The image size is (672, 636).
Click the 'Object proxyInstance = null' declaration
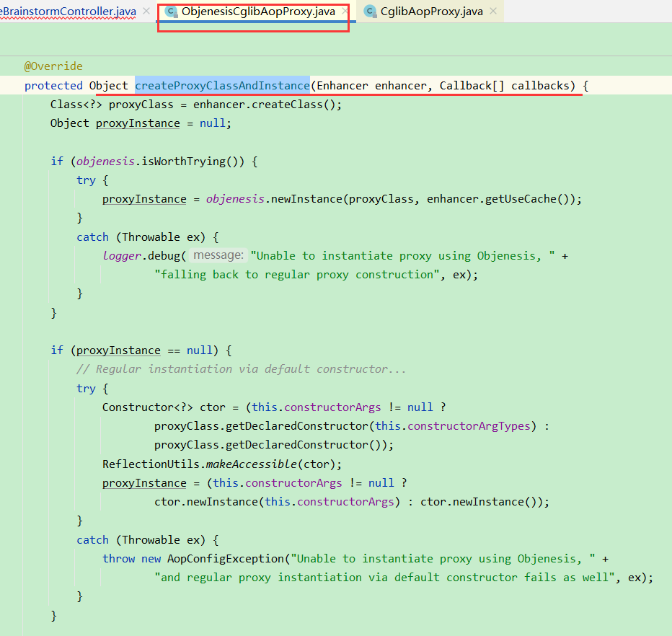pos(141,123)
